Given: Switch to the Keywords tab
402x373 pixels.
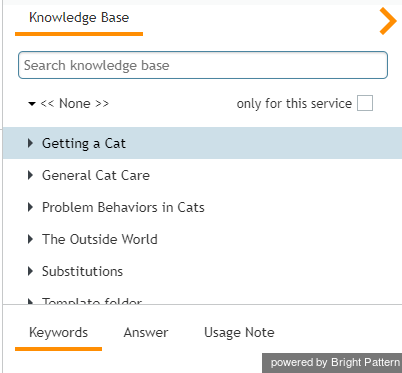Looking at the screenshot, I should (58, 333).
